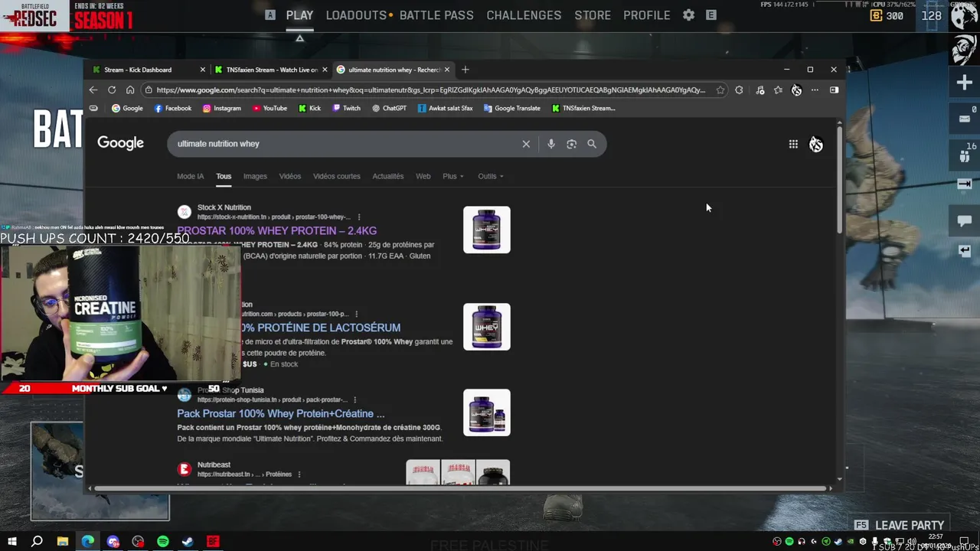This screenshot has width=980, height=551.
Task: Select the reaper avatar in game sidebar
Action: click(x=964, y=50)
